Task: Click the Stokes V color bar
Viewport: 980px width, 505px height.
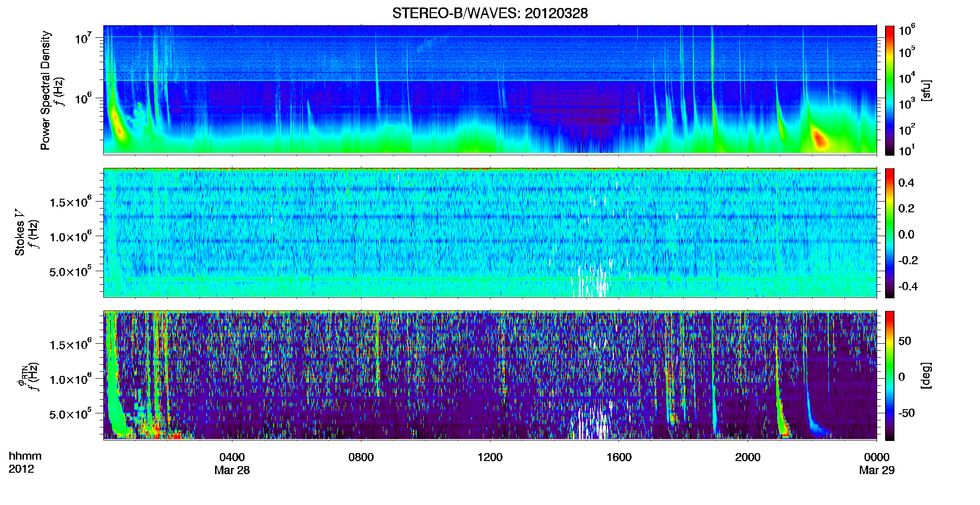Action: 889,233
